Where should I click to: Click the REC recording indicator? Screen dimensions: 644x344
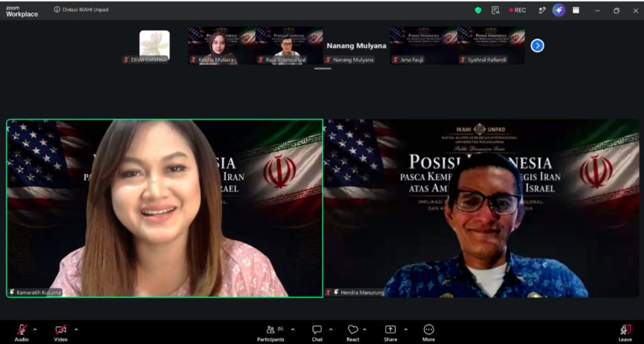(518, 10)
